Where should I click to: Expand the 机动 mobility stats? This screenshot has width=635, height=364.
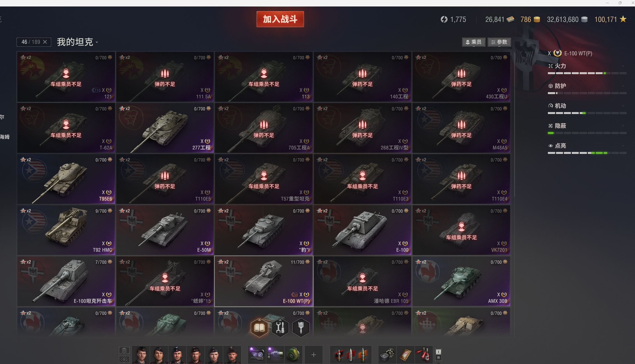587,106
